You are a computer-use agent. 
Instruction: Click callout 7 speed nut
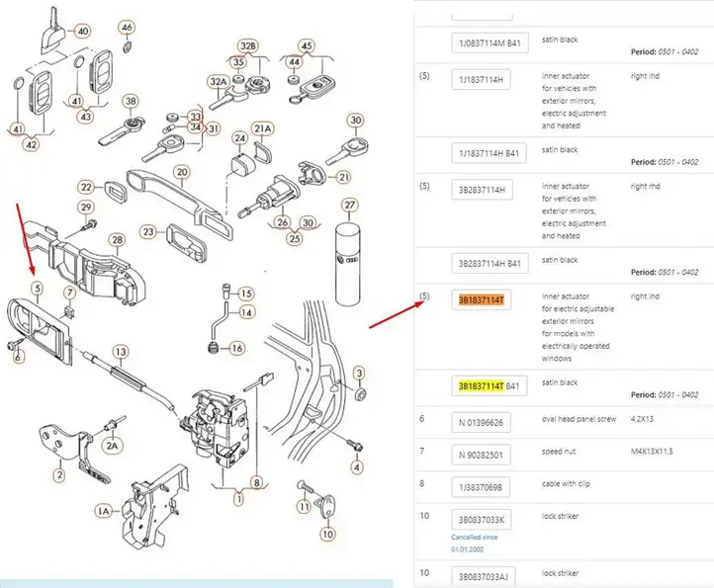point(69,293)
